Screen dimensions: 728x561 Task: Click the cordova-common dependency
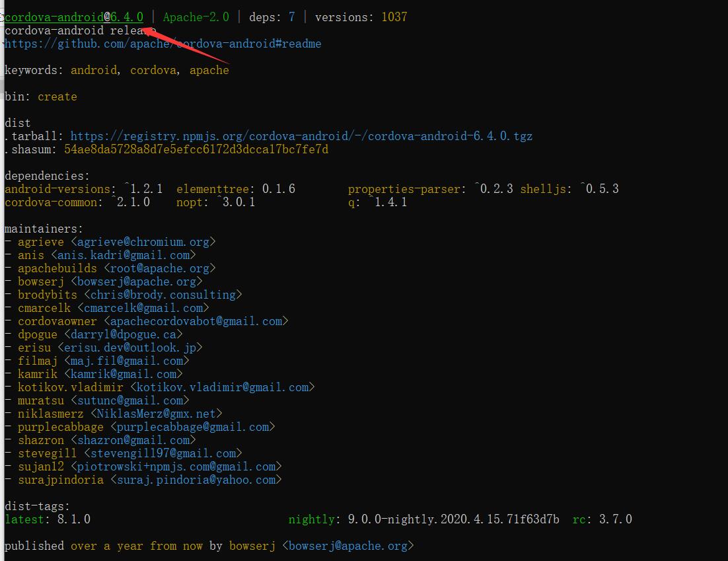[x=77, y=202]
